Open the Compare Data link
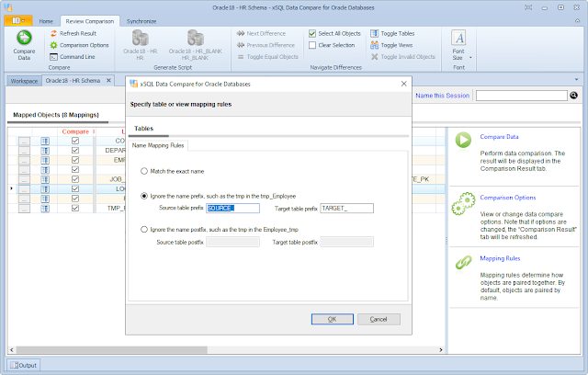Viewport: 588px width, 375px height. (x=499, y=137)
